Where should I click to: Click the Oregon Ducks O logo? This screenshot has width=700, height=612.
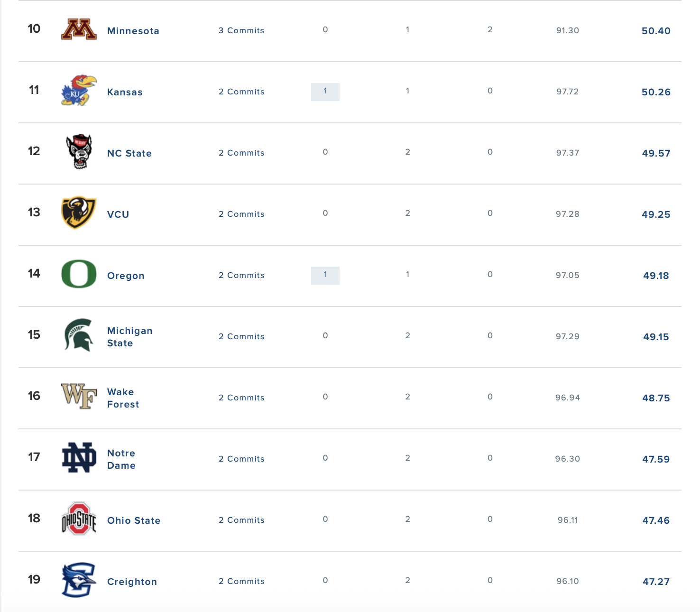78,275
